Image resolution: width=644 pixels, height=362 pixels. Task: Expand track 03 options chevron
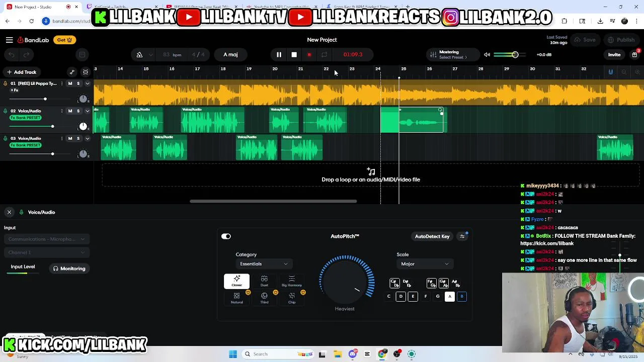point(87,139)
